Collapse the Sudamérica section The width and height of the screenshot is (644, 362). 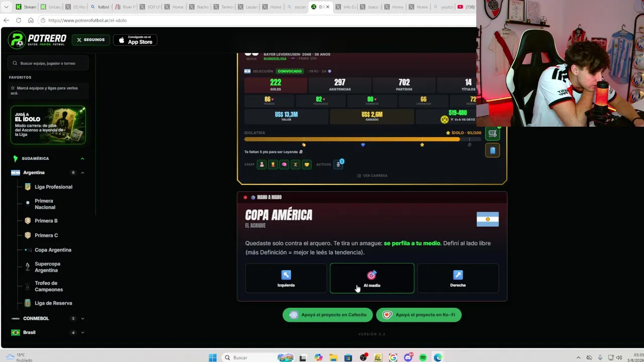click(83, 158)
